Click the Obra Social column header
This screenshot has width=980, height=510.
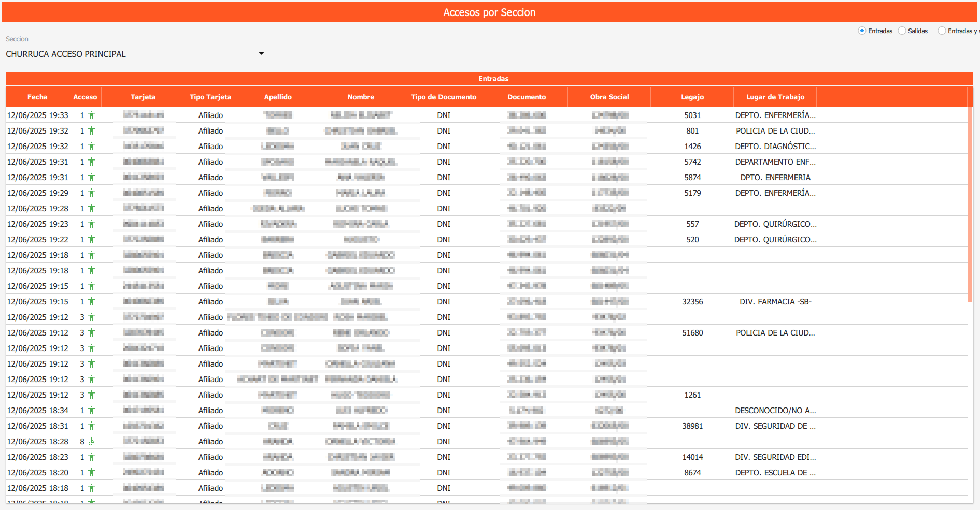[609, 97]
